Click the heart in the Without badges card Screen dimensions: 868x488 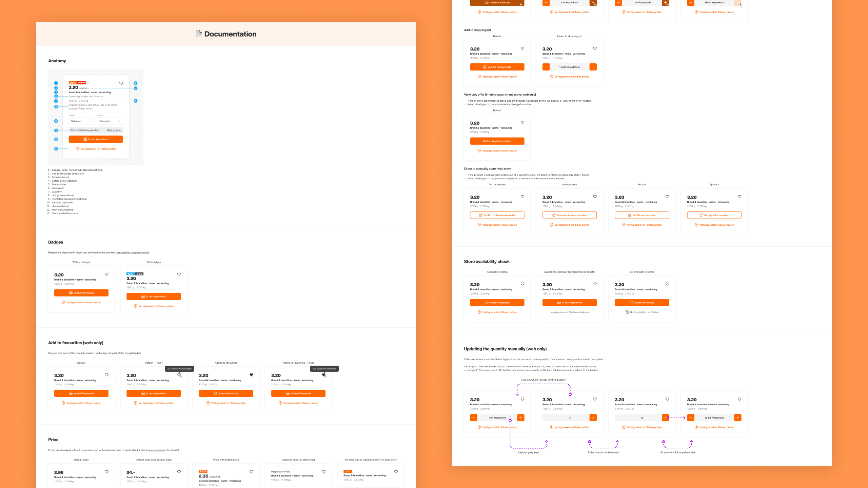tap(107, 274)
